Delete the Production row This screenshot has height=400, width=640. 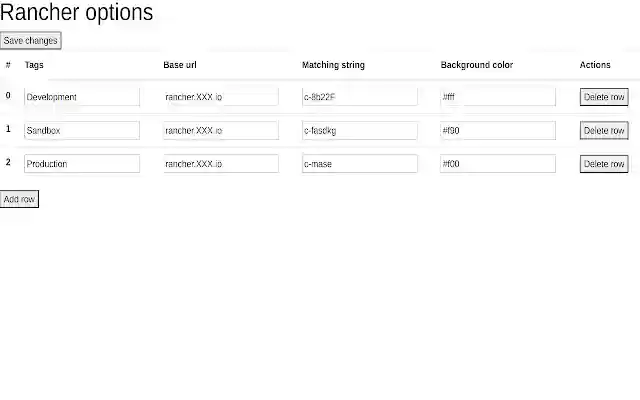(x=604, y=164)
